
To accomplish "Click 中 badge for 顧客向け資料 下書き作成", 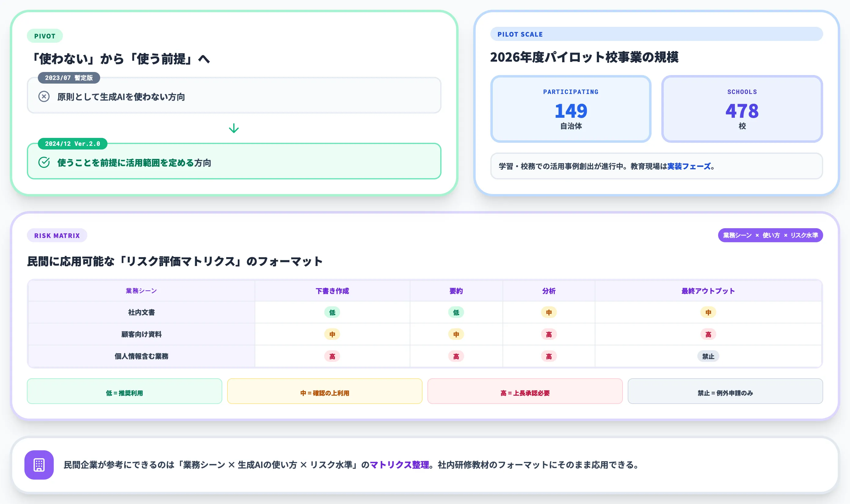I will [x=332, y=334].
